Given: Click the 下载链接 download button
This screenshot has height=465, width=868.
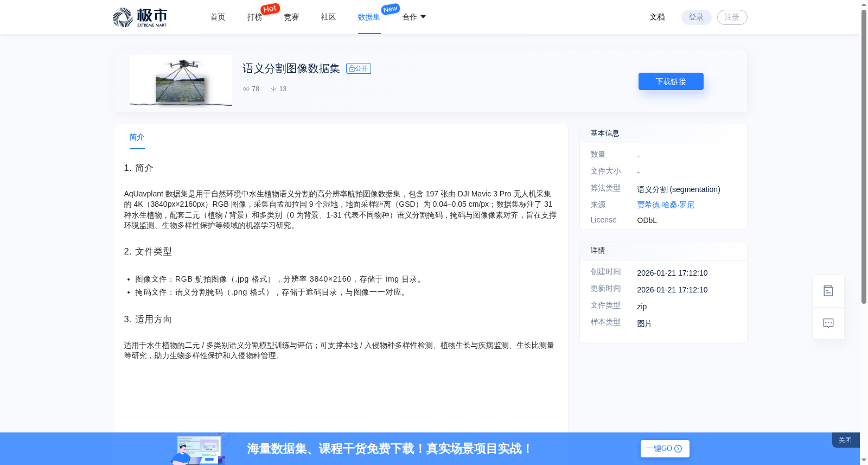Looking at the screenshot, I should 671,81.
